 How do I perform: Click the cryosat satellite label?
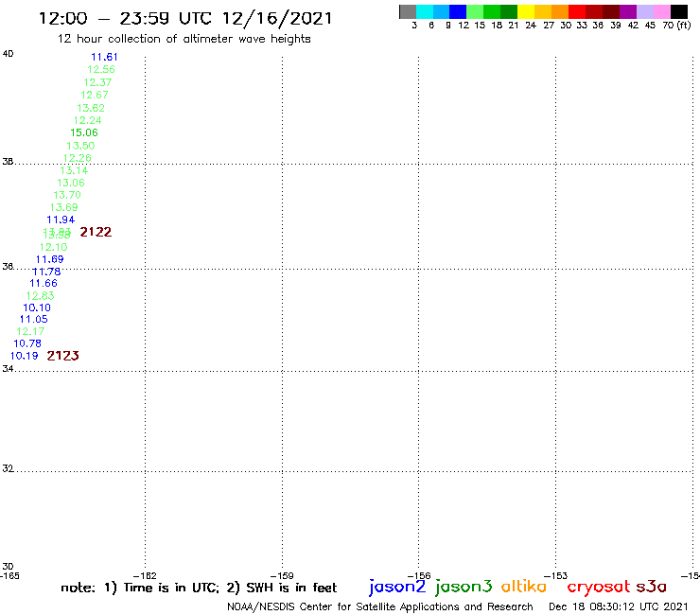coord(599,587)
